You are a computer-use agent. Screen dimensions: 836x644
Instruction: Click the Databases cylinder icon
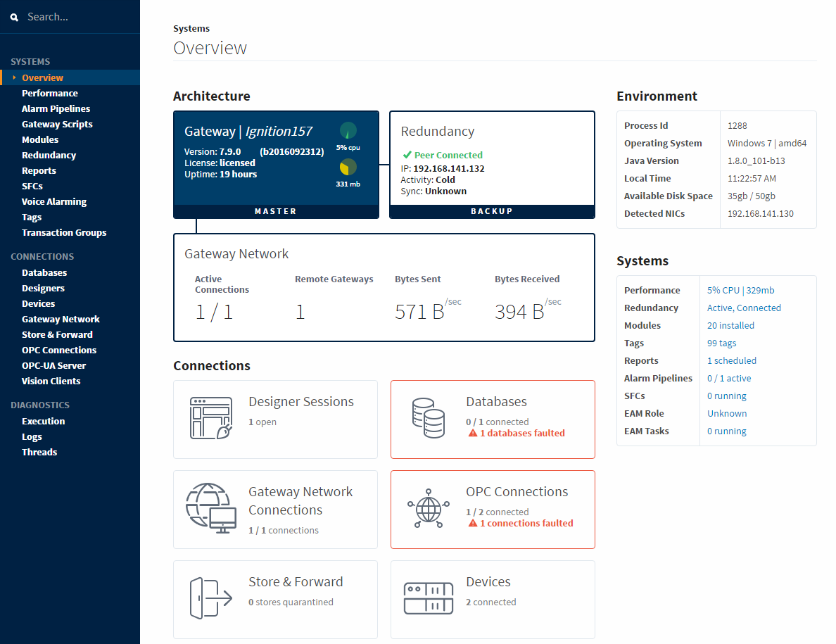(429, 418)
